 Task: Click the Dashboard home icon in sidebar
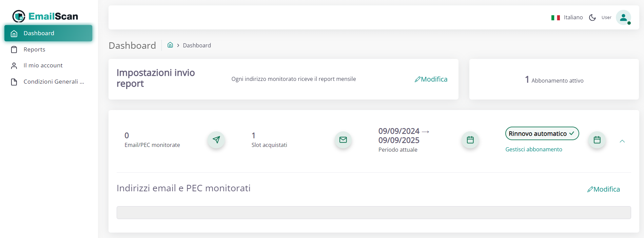(x=14, y=34)
